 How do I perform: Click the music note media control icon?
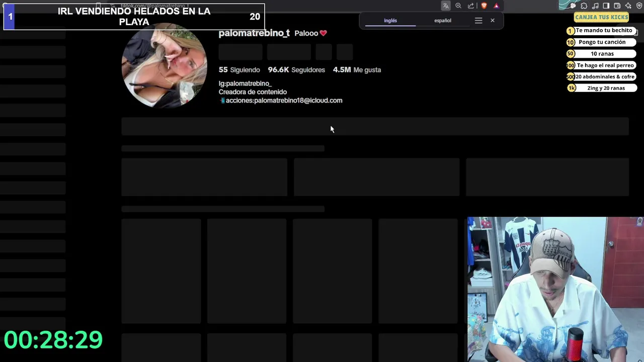pyautogui.click(x=595, y=6)
